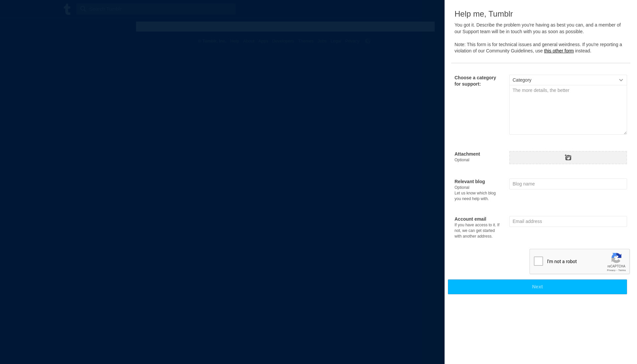Click the Blog name field
This screenshot has width=637, height=364.
568,184
